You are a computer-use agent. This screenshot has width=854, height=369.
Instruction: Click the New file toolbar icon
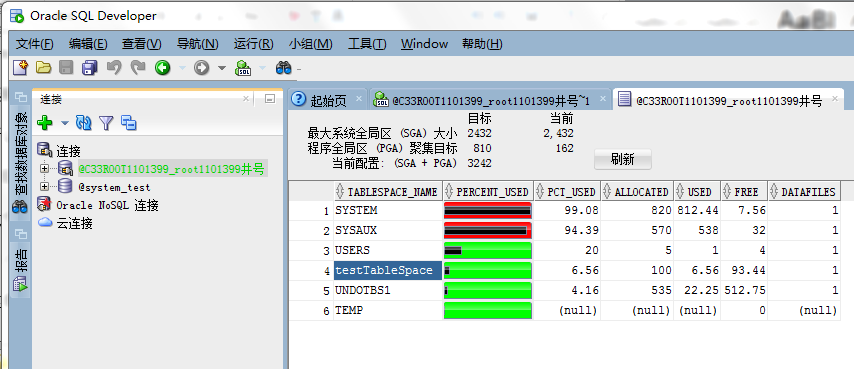[20, 67]
